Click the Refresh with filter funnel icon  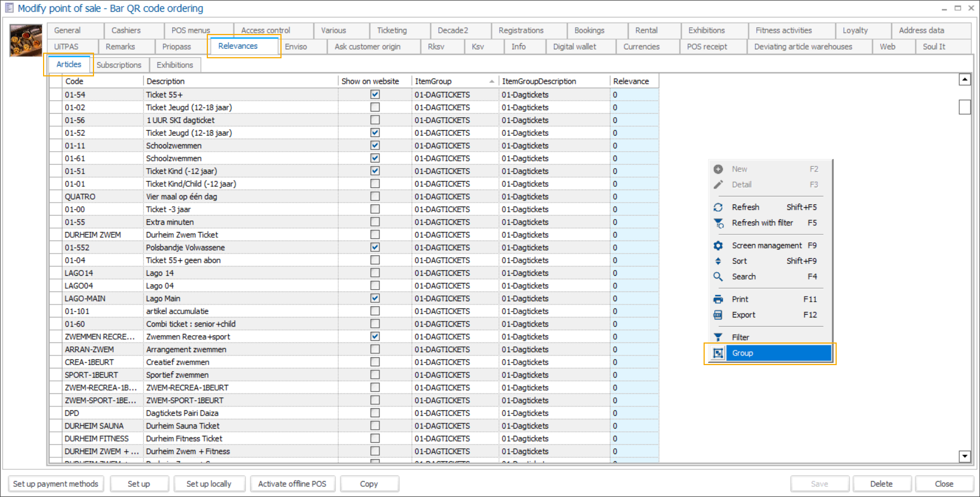[718, 223]
